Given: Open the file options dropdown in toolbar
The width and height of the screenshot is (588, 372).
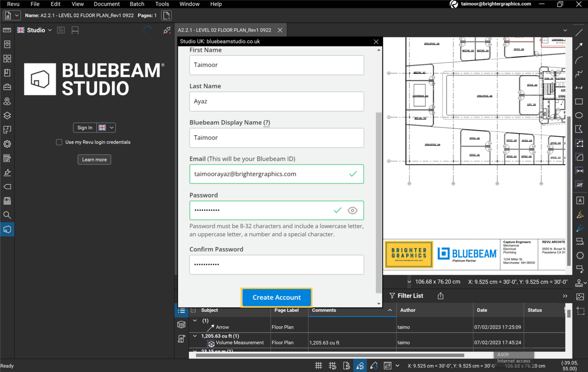Looking at the screenshot, I should (x=17, y=15).
